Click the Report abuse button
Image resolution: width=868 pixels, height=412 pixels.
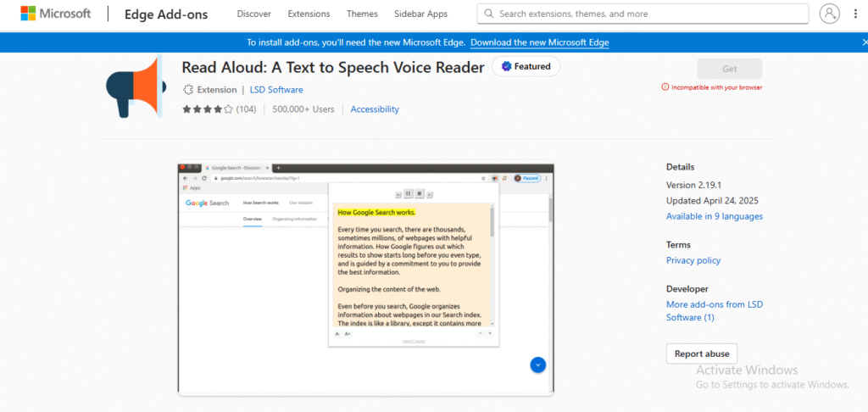point(702,354)
